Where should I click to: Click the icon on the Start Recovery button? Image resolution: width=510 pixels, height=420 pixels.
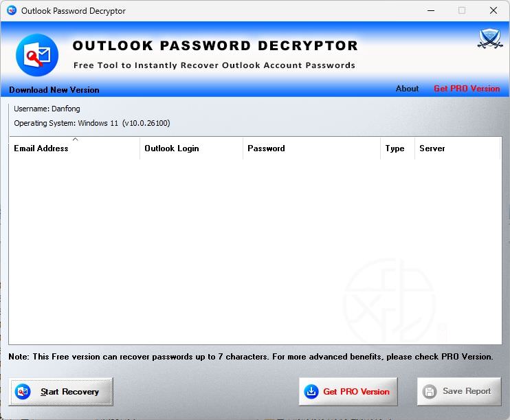[23, 392]
